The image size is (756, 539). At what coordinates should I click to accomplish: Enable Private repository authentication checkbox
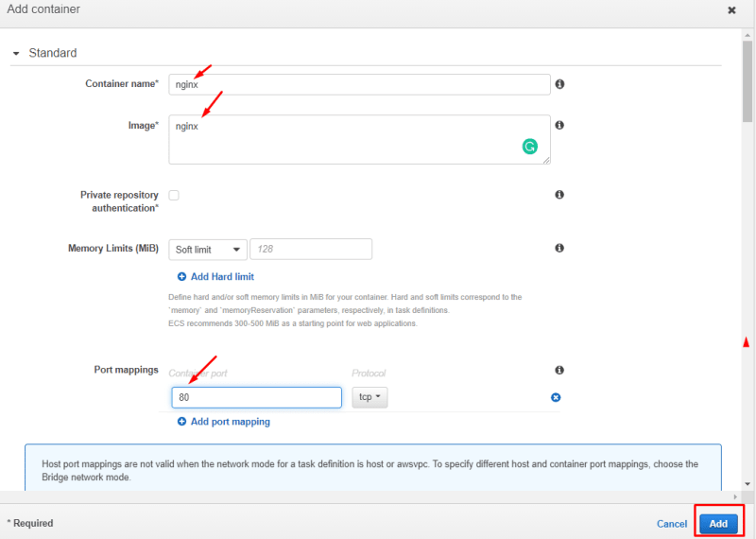(174, 195)
